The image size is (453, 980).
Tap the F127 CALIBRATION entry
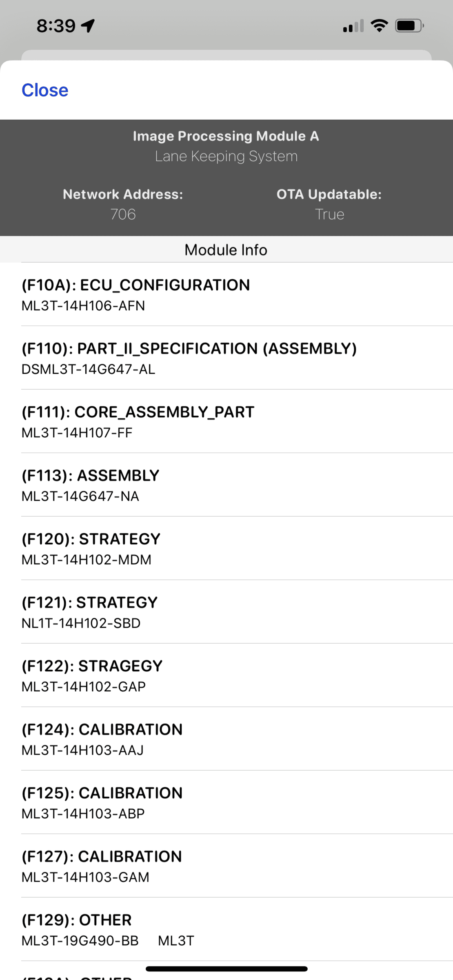(226, 866)
